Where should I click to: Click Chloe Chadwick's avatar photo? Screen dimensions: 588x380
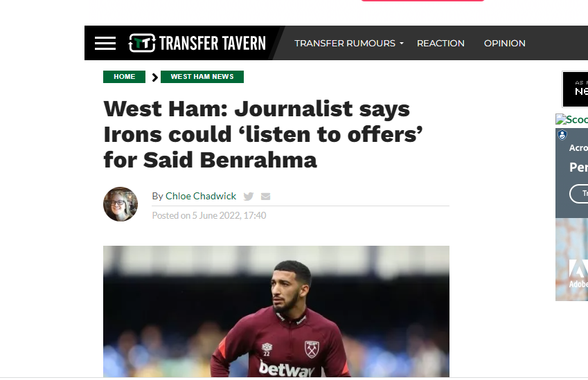pyautogui.click(x=121, y=204)
